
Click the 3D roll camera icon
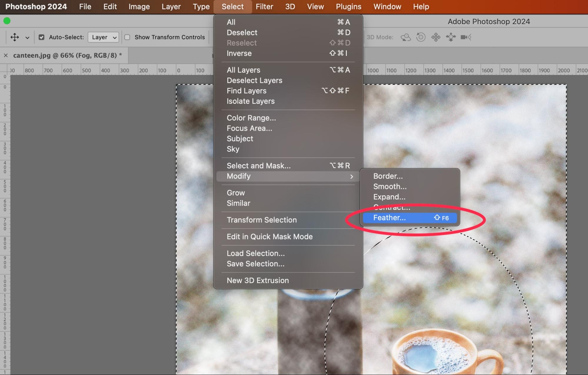click(x=421, y=37)
